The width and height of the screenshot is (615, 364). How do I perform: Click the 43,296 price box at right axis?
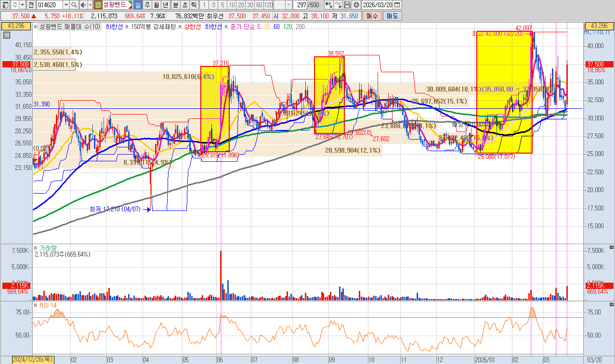[599, 26]
